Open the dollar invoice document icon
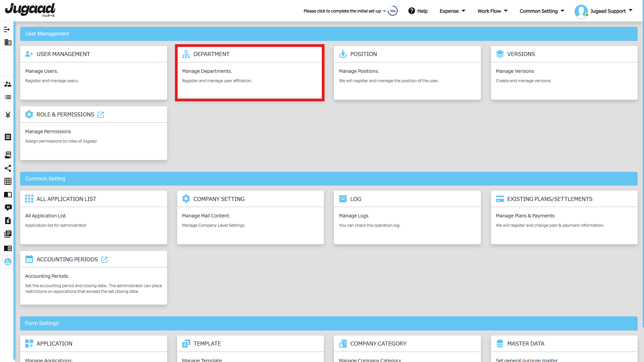The width and height of the screenshot is (644, 362). [8, 221]
